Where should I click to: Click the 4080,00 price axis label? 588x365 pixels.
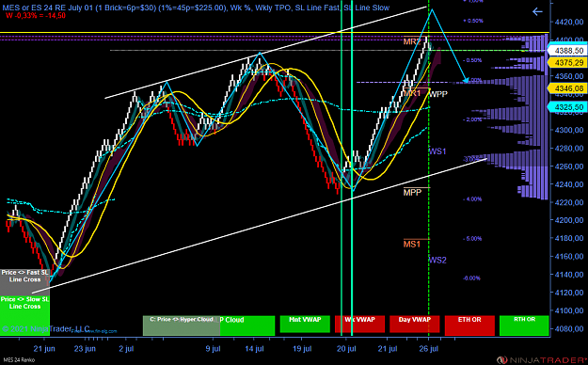(x=569, y=328)
